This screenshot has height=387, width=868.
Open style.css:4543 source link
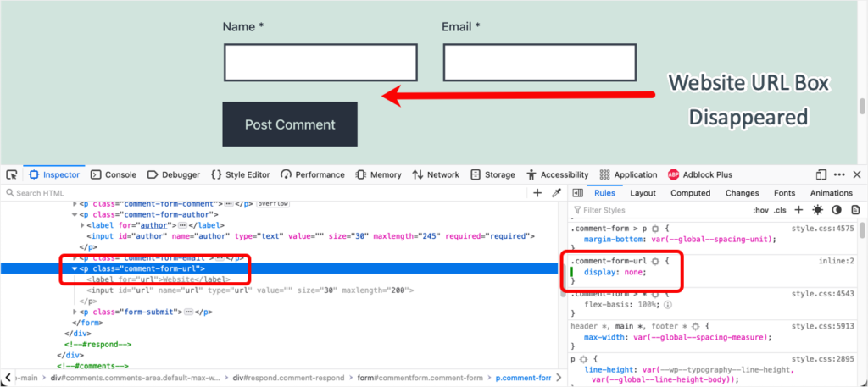[822, 294]
